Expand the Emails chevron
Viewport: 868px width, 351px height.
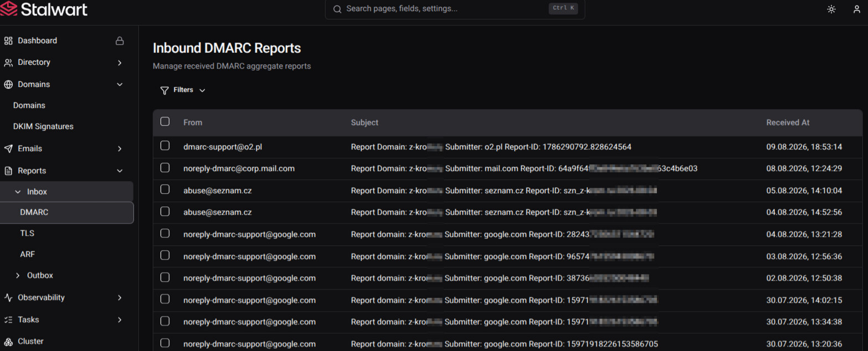click(120, 149)
